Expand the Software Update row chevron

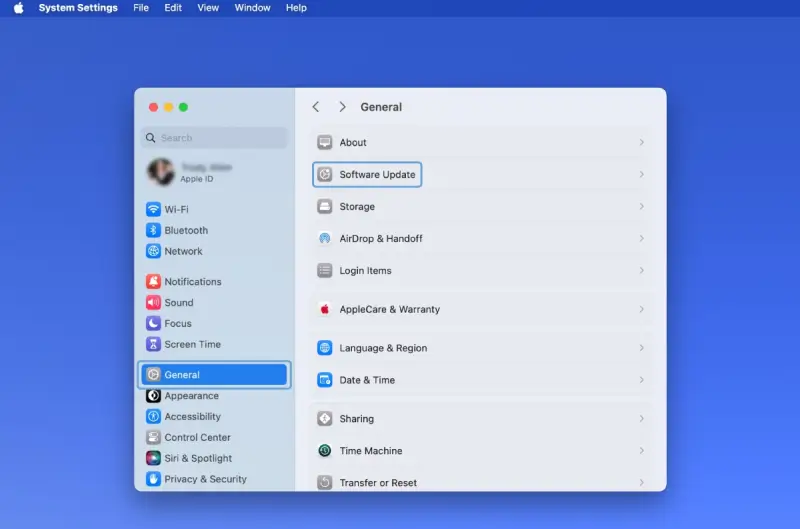(x=641, y=174)
